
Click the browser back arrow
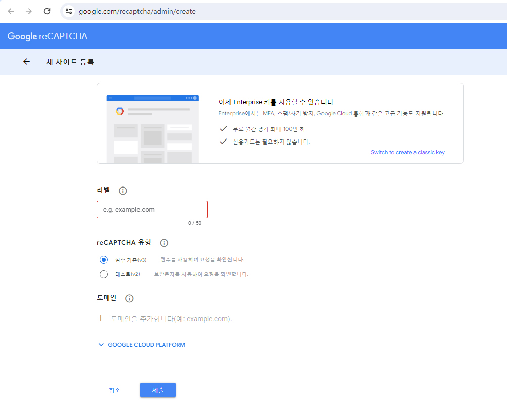11,11
